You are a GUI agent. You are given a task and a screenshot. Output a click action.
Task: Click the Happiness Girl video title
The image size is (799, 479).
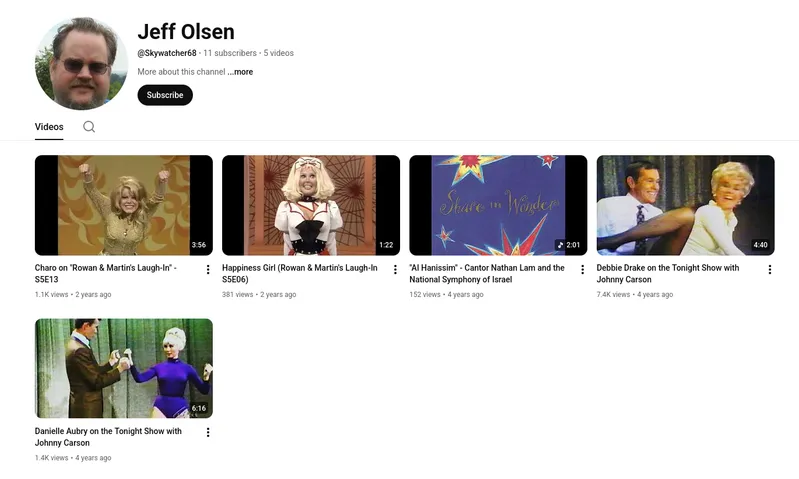(x=300, y=274)
